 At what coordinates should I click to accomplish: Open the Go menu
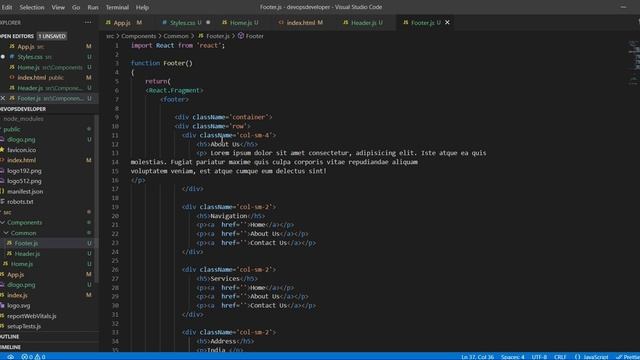(76, 7)
